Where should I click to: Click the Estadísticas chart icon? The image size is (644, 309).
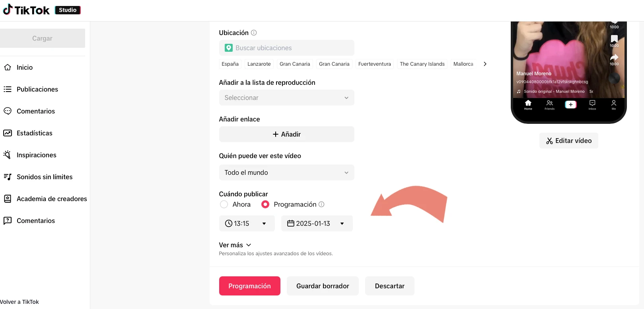coord(8,133)
